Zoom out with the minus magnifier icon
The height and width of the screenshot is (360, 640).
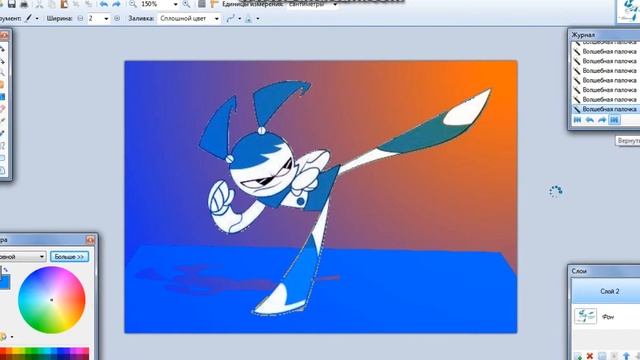tap(133, 4)
